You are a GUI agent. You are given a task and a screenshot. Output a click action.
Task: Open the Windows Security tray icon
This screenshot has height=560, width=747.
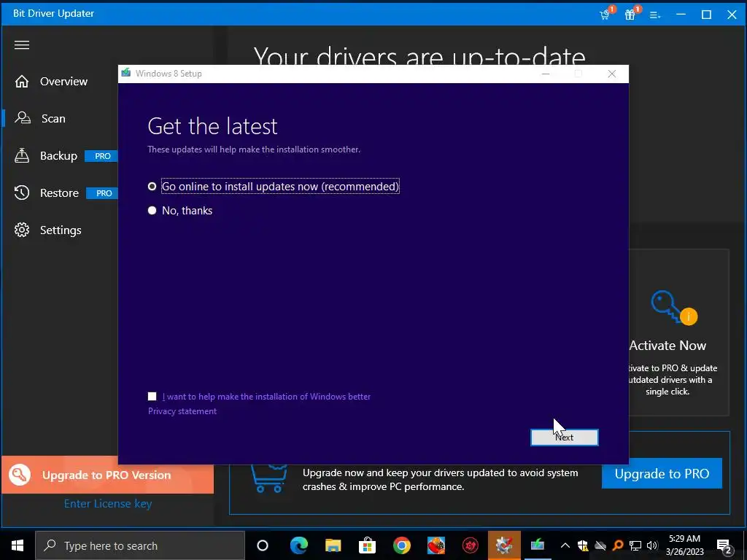[583, 545]
